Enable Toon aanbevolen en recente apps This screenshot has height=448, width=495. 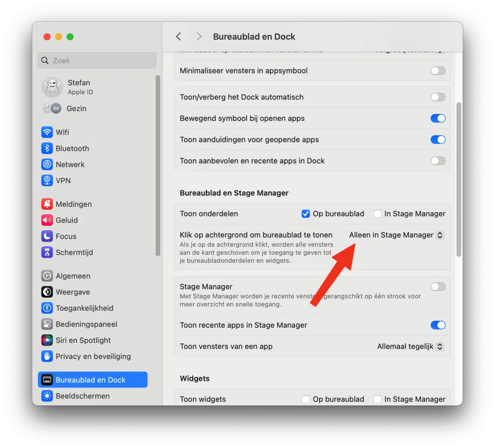[x=438, y=161]
